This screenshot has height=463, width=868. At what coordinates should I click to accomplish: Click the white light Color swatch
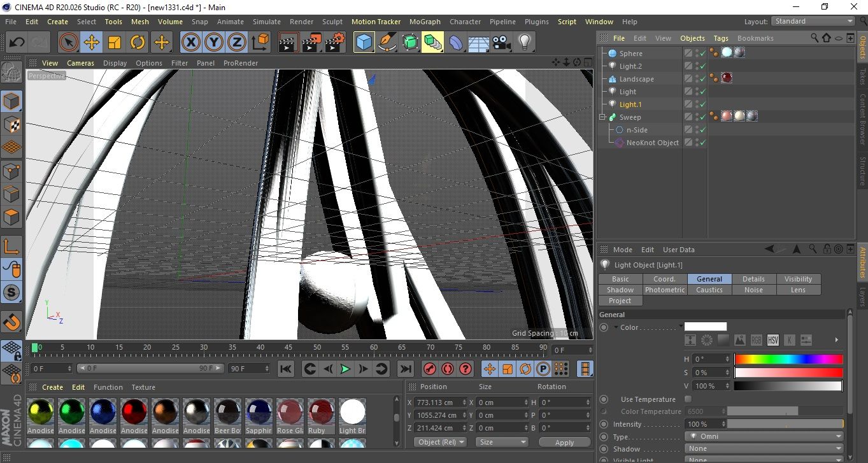tap(706, 327)
